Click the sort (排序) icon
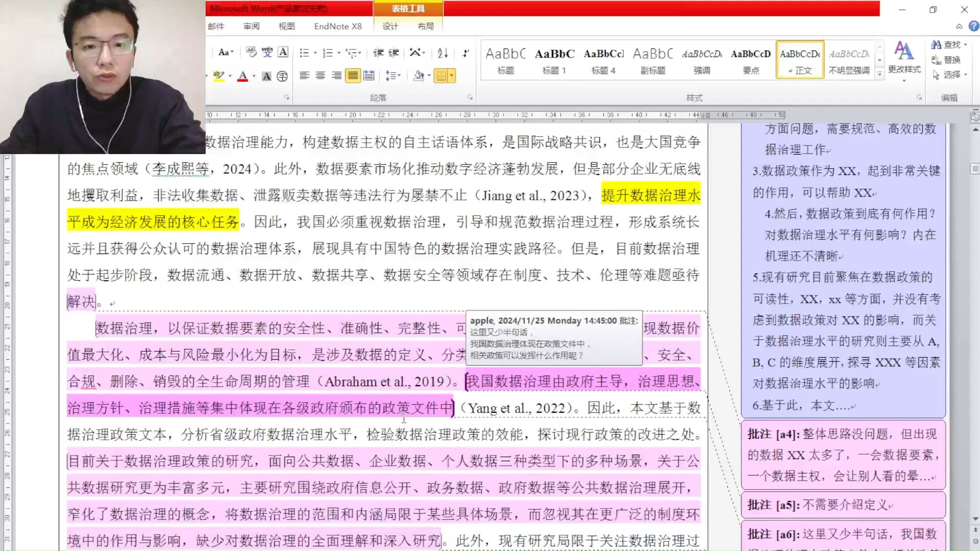Viewport: 980px width, 551px height. (x=442, y=53)
